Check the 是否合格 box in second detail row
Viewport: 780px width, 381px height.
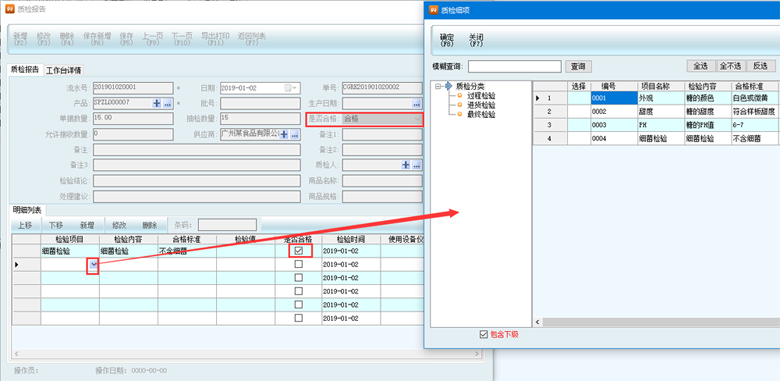(298, 265)
